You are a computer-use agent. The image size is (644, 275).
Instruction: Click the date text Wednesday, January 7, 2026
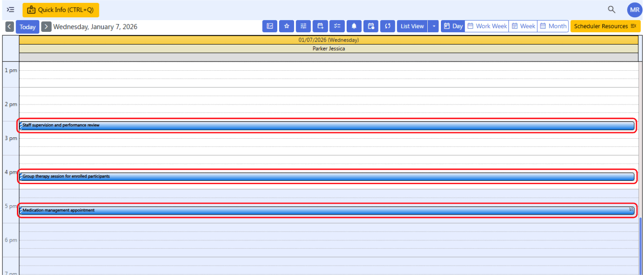pos(95,27)
